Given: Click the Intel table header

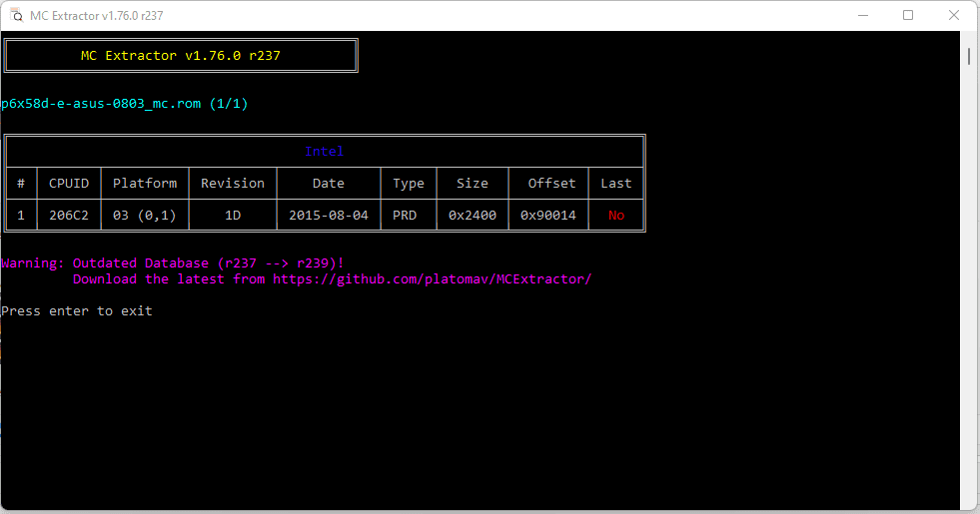Looking at the screenshot, I should coord(324,151).
